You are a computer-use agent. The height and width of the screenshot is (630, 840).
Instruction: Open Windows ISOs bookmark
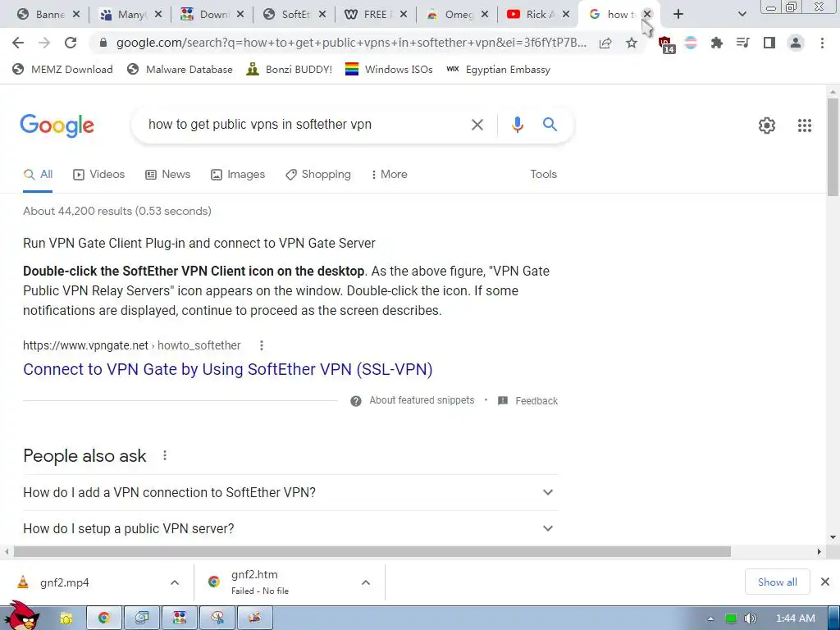coord(389,70)
